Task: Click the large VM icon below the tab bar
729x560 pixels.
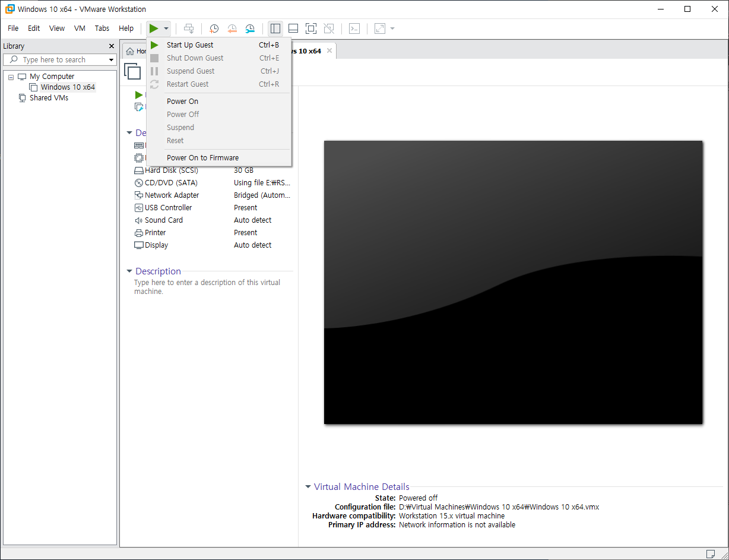Action: coord(132,71)
